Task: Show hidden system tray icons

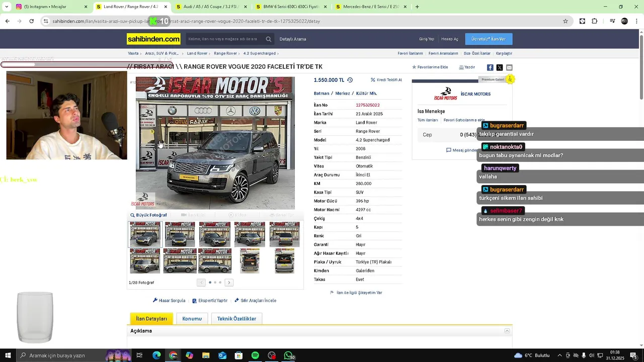Action: tap(560, 355)
